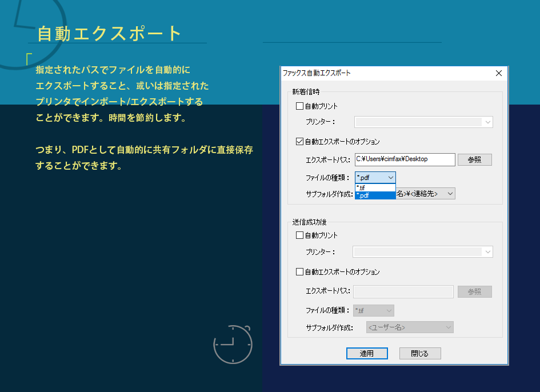Collapse the ファイルの種類 *.pdf combo box
The image size is (540, 392).
click(x=375, y=177)
